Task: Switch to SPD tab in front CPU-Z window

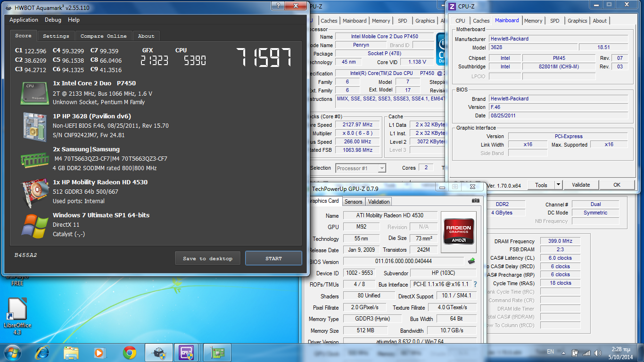Action: click(x=555, y=21)
